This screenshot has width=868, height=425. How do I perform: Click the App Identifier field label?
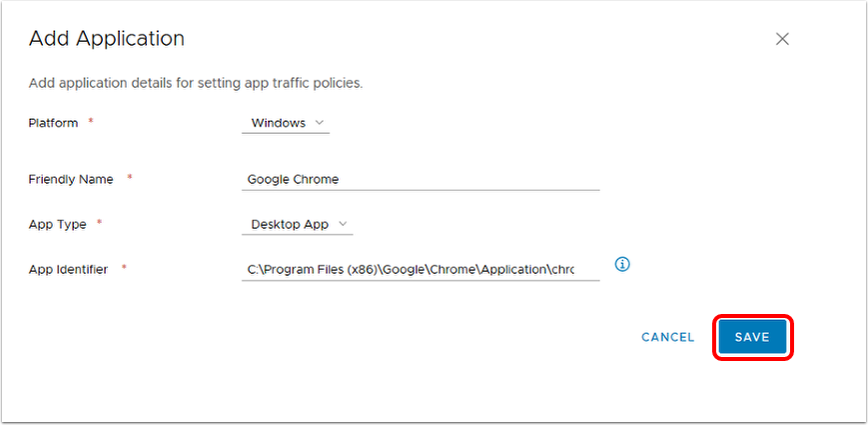68,269
